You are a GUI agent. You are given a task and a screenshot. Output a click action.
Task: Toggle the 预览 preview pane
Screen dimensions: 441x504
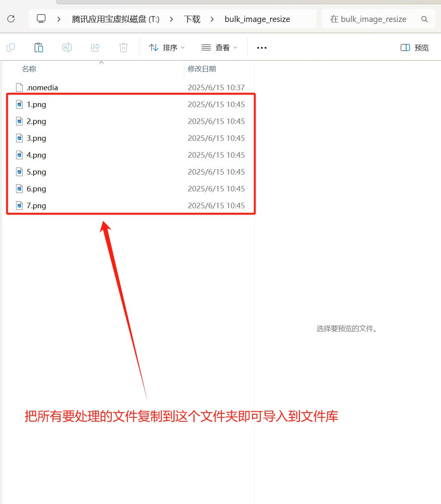pyautogui.click(x=415, y=47)
